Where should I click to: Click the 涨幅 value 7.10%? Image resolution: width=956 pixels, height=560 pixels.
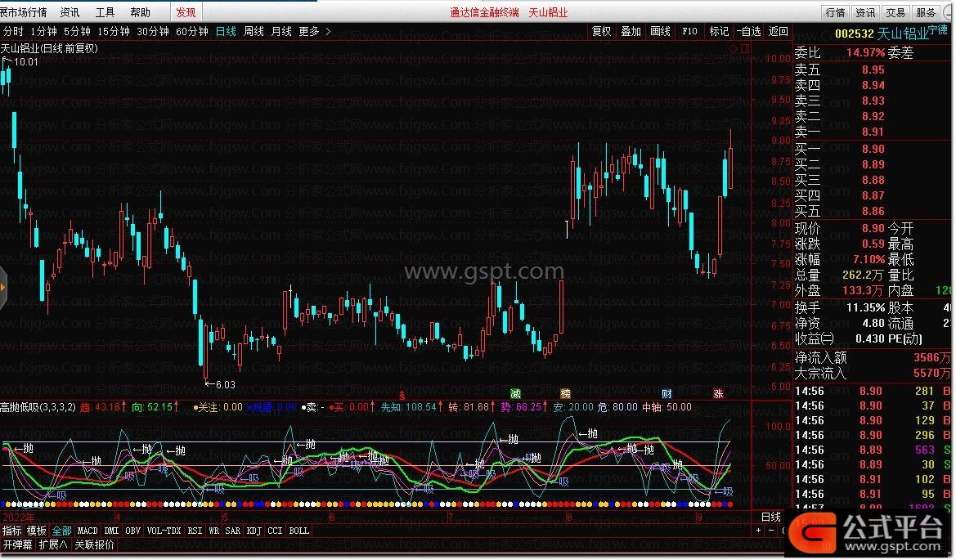coord(868,260)
